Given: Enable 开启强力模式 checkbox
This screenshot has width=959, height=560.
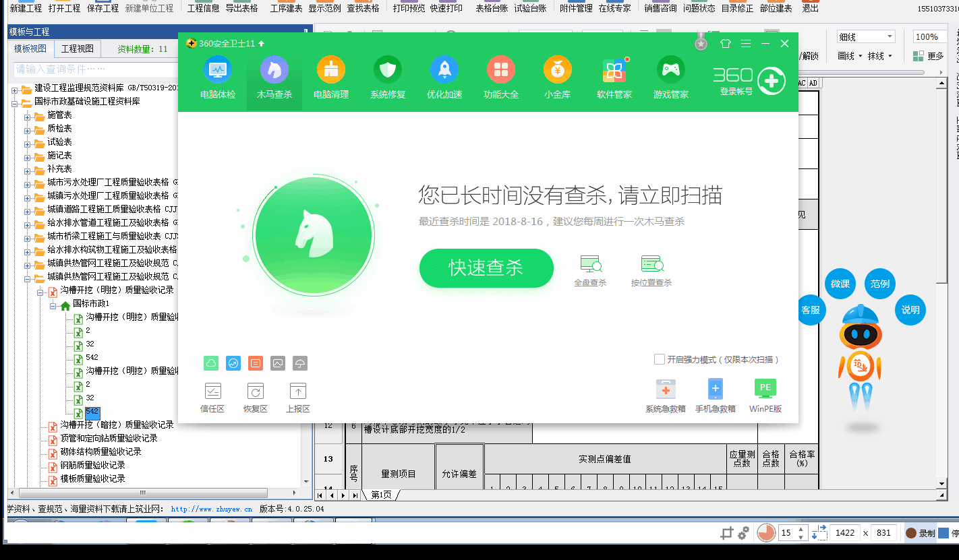Looking at the screenshot, I should tap(660, 360).
